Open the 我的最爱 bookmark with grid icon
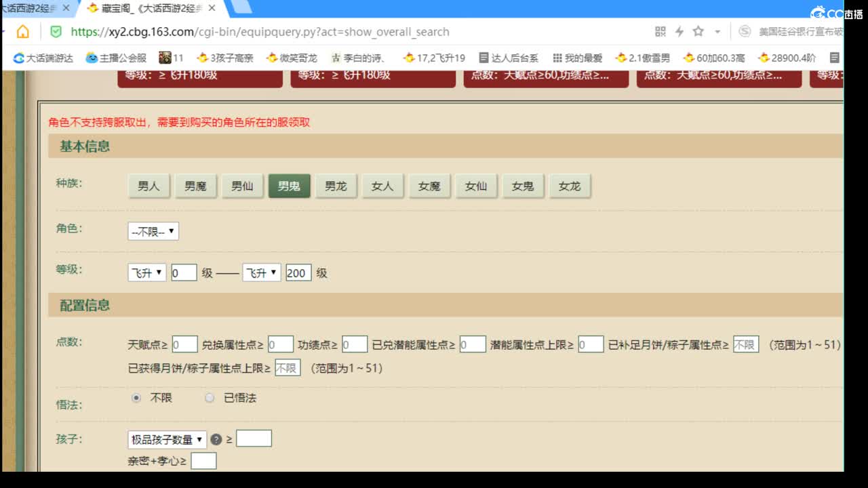 tap(576, 58)
